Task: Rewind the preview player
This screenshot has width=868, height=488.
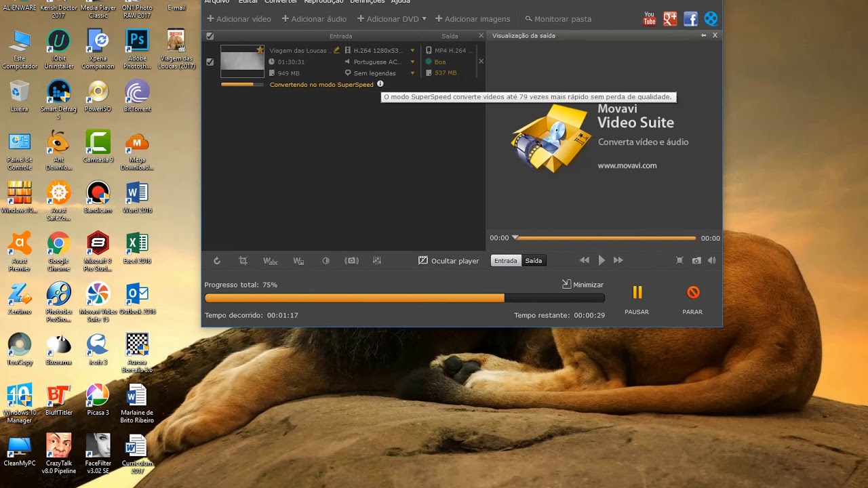Action: coord(585,260)
